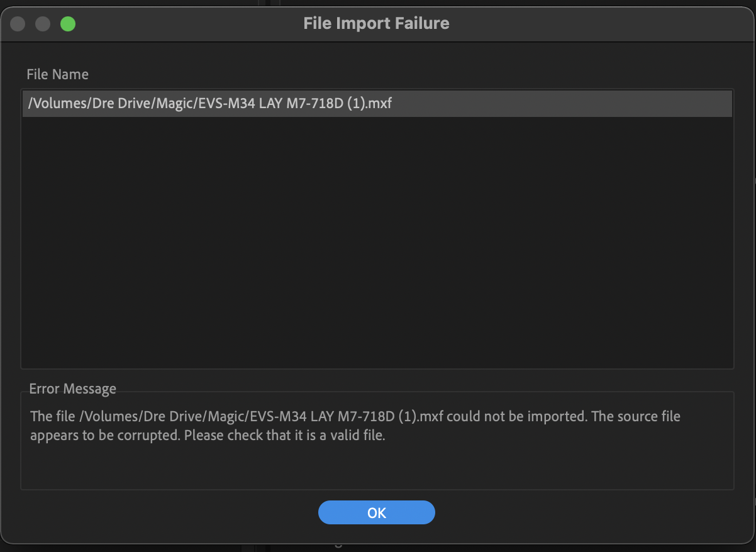Viewport: 756px width, 552px height.
Task: Click the gray minimize window button
Action: click(43, 24)
